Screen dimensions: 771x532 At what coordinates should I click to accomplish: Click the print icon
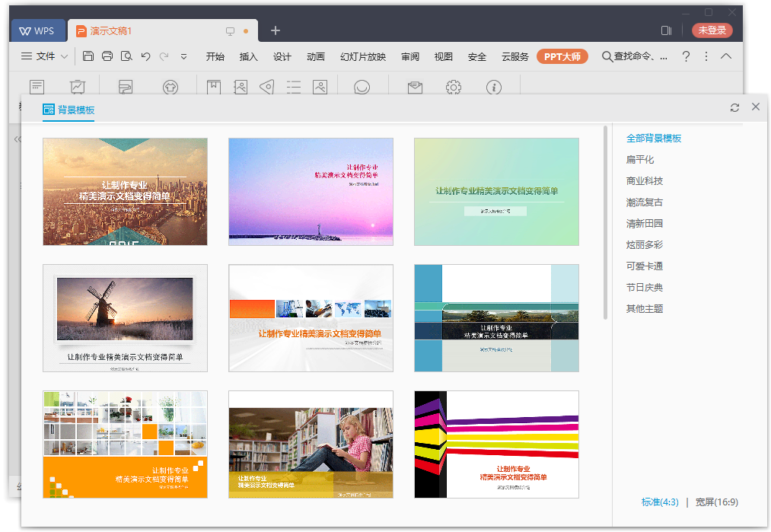(107, 56)
